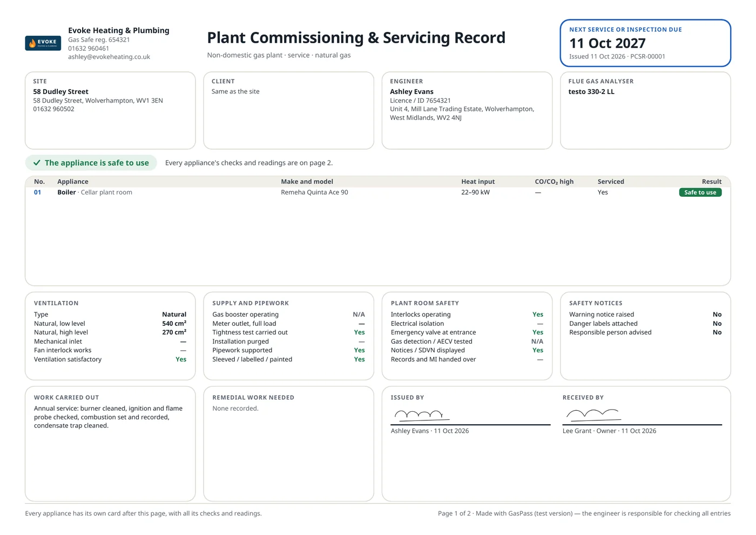Screen dimensions: 756x535
Task: Click site phone number '01632 960502'
Action: 53,109
